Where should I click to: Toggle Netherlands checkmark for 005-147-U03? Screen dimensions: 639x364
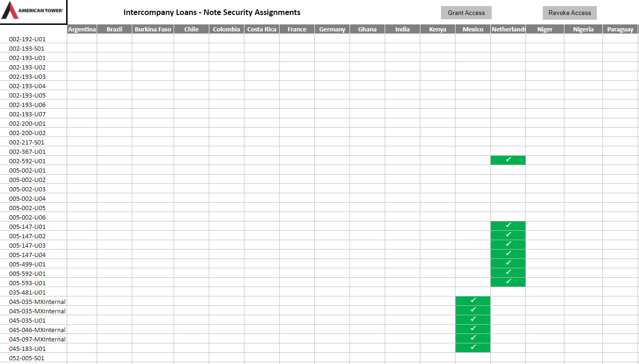click(508, 245)
